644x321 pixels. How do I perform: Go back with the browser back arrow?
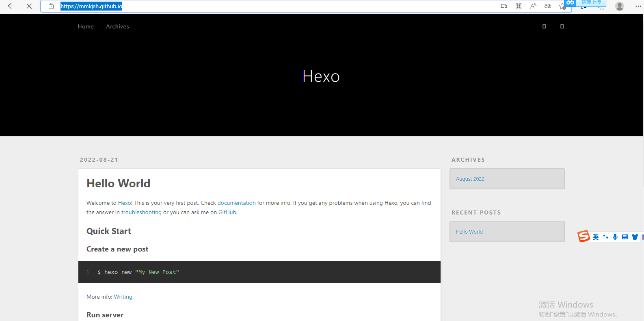(x=11, y=6)
